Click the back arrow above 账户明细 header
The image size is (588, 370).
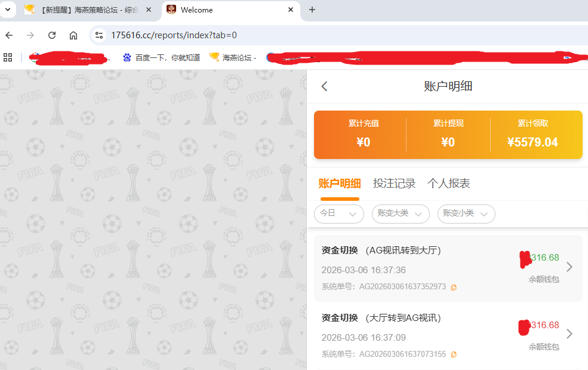click(324, 86)
